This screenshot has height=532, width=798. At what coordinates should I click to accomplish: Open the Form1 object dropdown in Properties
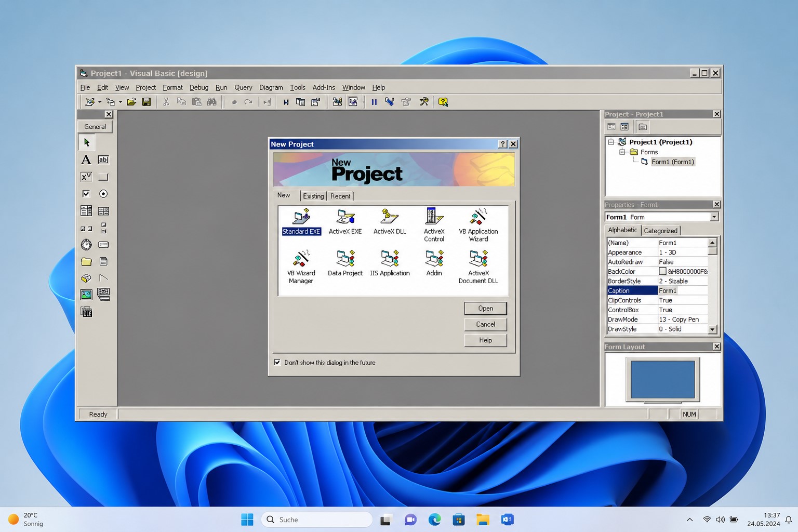click(x=714, y=217)
